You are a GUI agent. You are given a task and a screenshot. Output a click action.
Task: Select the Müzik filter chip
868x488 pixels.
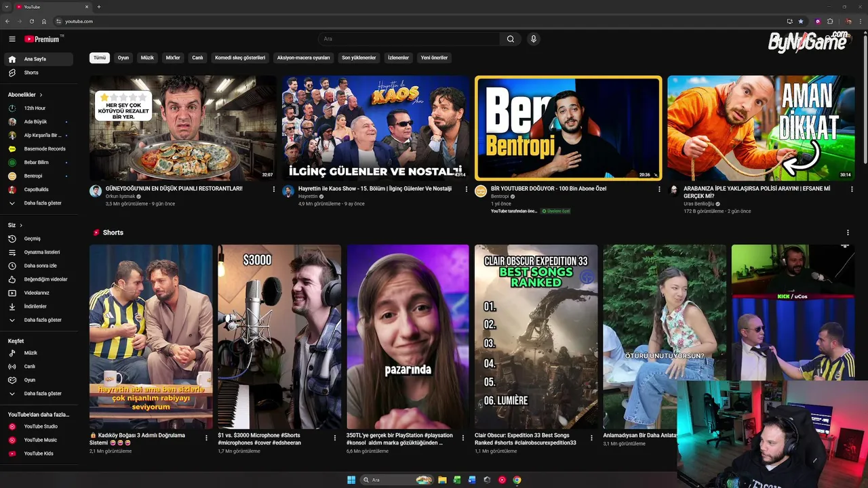(x=147, y=58)
